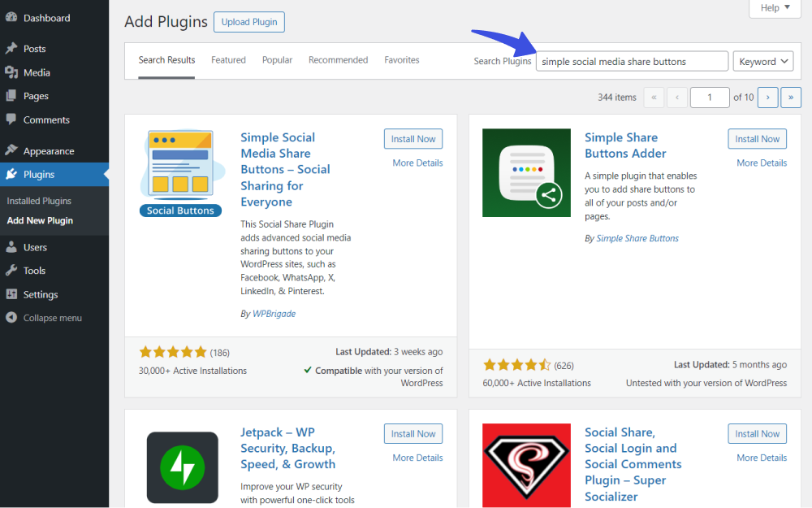Switch to the Search Results tab
Image resolution: width=812 pixels, height=508 pixels.
point(166,60)
